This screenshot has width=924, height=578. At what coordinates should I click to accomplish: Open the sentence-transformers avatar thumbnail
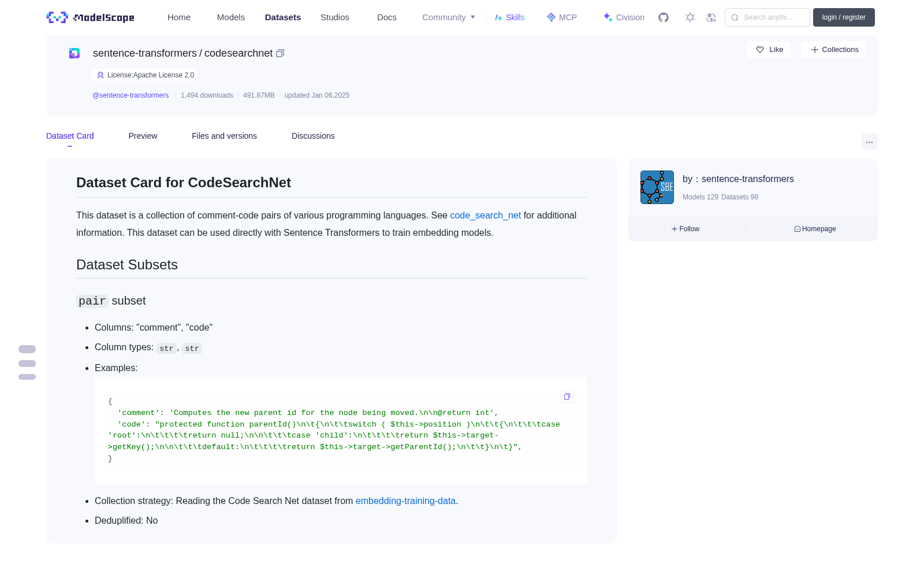657,187
